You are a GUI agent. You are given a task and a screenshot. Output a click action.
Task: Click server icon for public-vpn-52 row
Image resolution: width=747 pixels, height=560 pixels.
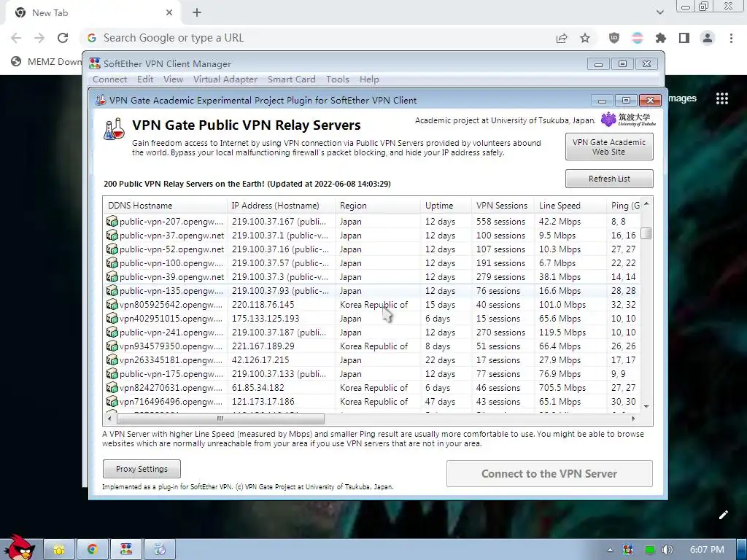112,249
